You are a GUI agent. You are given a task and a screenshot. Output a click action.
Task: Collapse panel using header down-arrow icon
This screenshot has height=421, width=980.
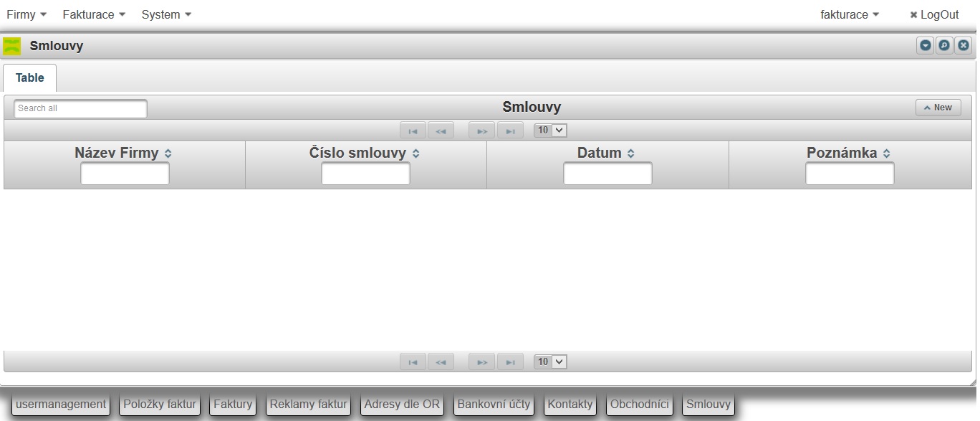click(926, 45)
